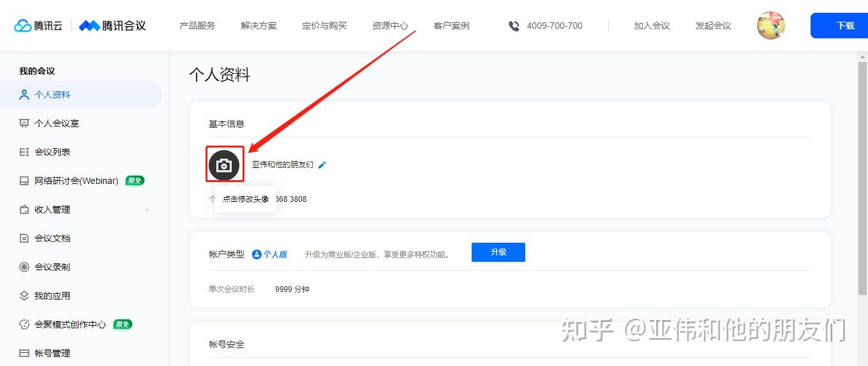Viewport: 868px width, 366px height.
Task: Expand the 收入管理 chevron
Action: tap(147, 210)
